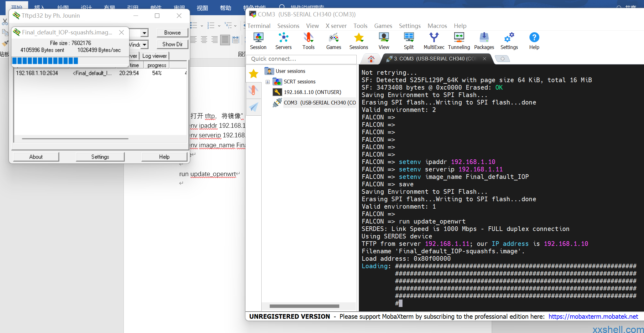Click the Packages toolbar icon
The height and width of the screenshot is (333, 644).
pos(484,41)
